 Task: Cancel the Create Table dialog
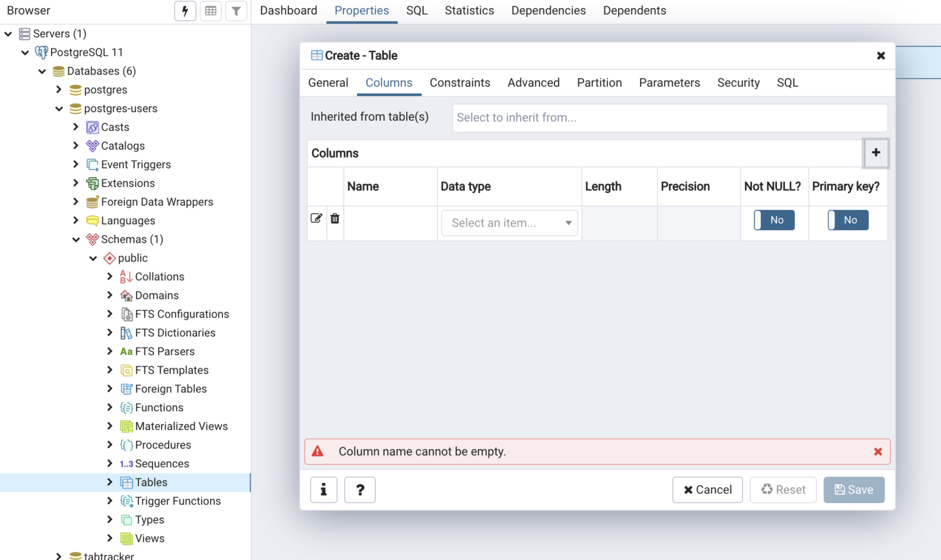point(707,490)
